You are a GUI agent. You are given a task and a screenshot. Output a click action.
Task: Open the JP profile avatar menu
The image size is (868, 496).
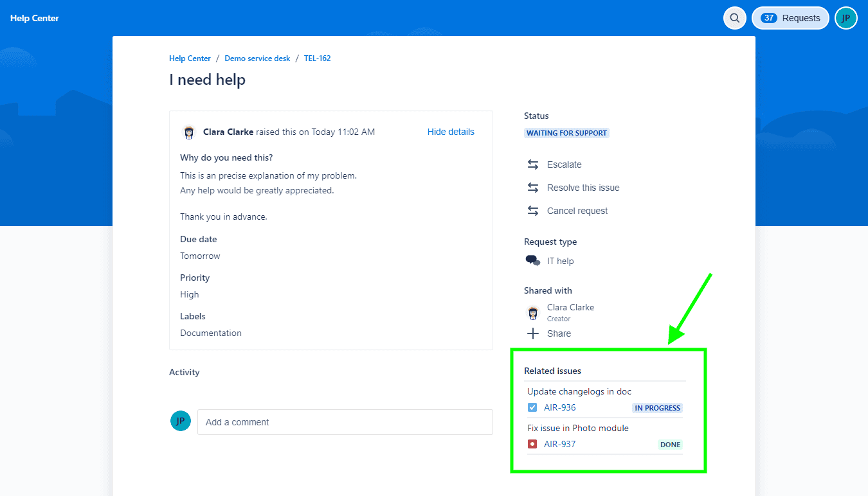pyautogui.click(x=846, y=18)
